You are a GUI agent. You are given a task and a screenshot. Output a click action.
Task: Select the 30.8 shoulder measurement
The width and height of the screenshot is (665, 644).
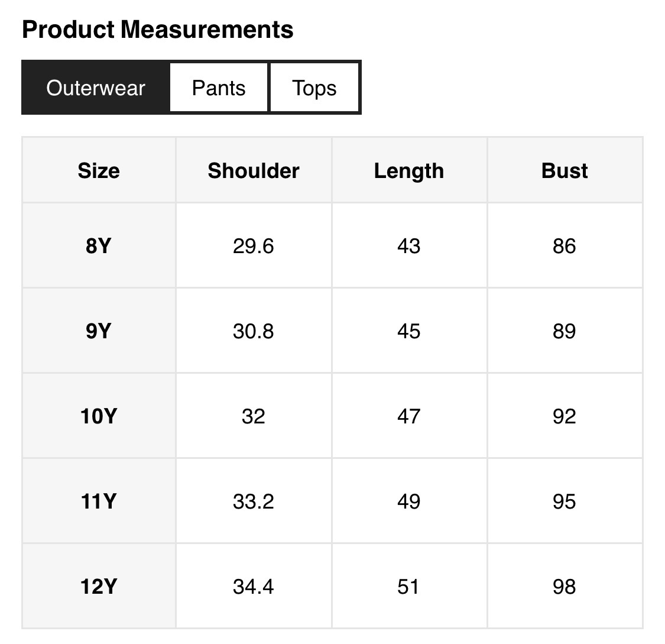click(254, 331)
